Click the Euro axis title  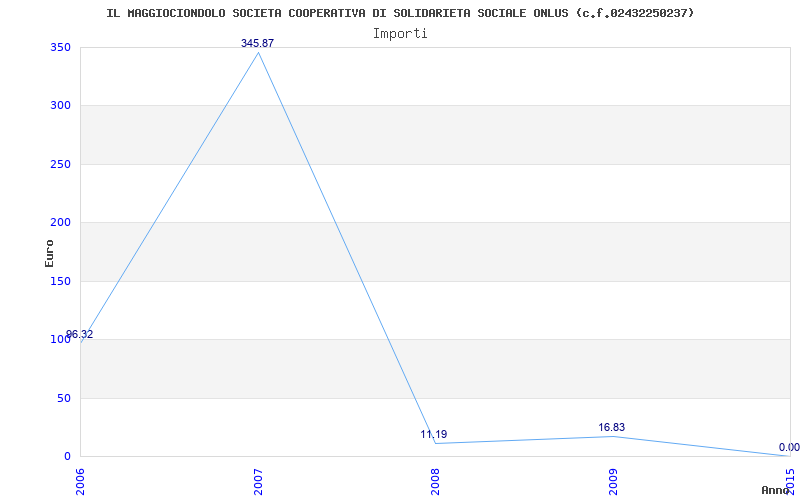(x=49, y=253)
